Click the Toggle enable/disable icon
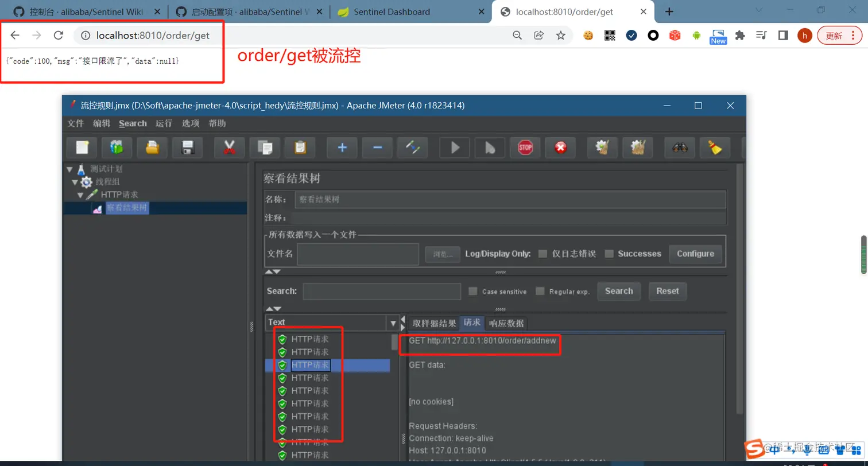The width and height of the screenshot is (868, 466). click(x=413, y=147)
